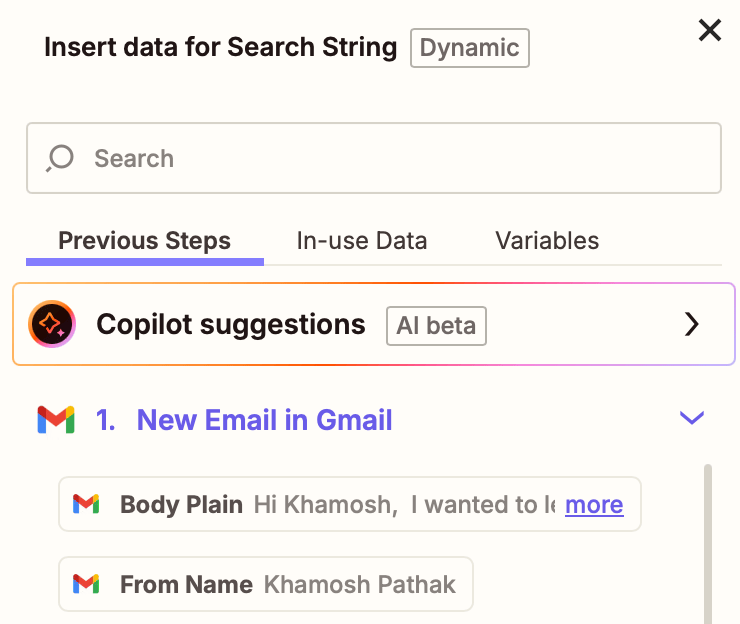740x624 pixels.
Task: Click the vertical scrollbar in the fields list
Action: point(709,540)
